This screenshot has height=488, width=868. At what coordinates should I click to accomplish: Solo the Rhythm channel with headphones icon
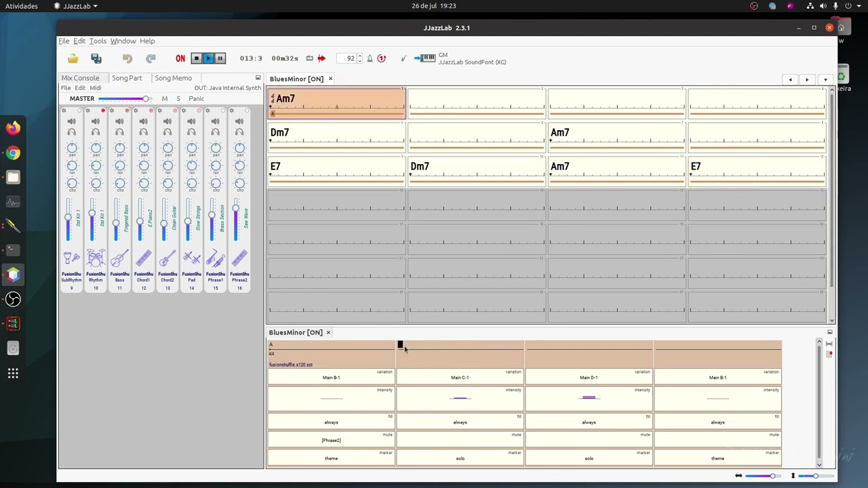tap(96, 132)
